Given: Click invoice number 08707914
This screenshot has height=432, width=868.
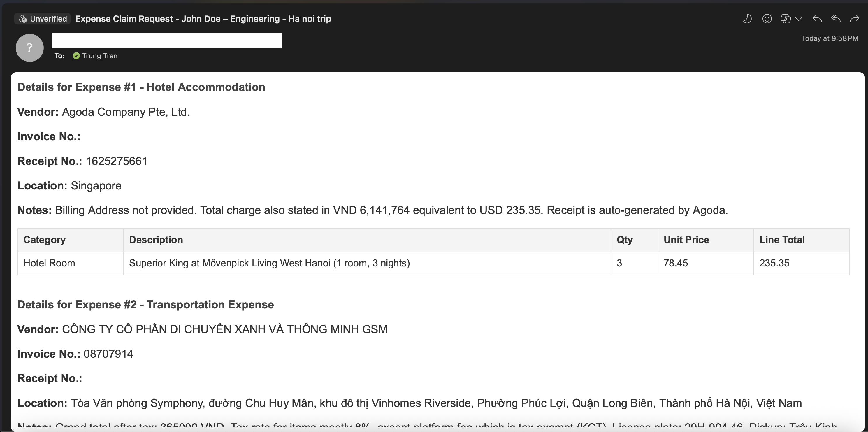Looking at the screenshot, I should coord(108,354).
